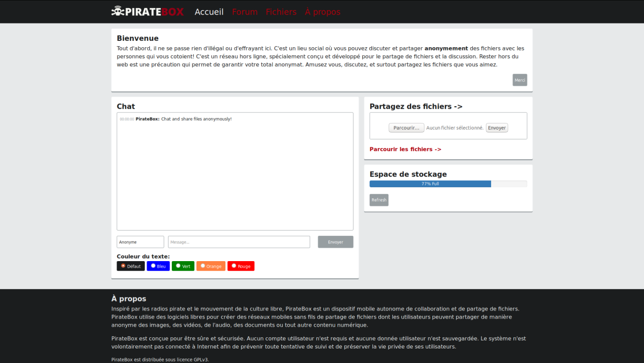Open the Accueil navigation item

209,12
